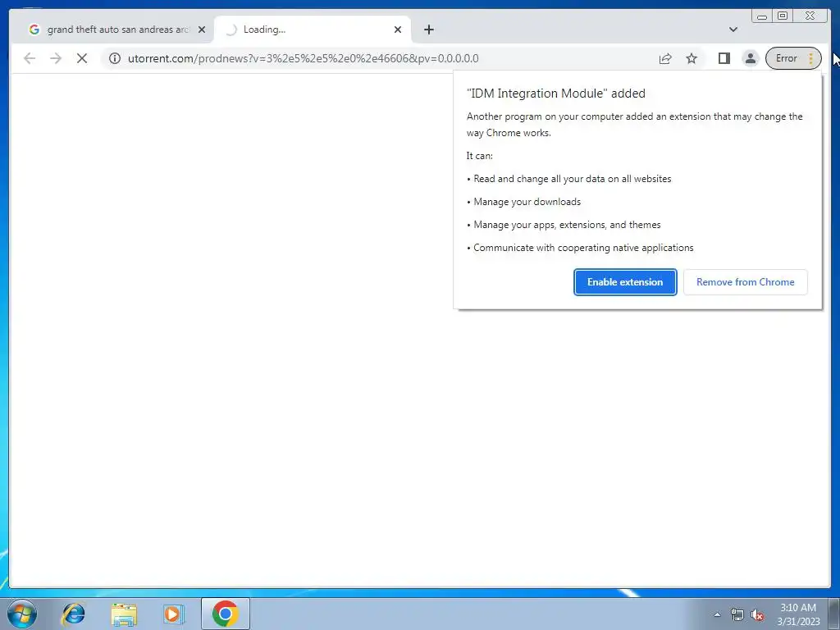Click the "IDM Integration Module" added heading
The width and height of the screenshot is (840, 630).
556,94
